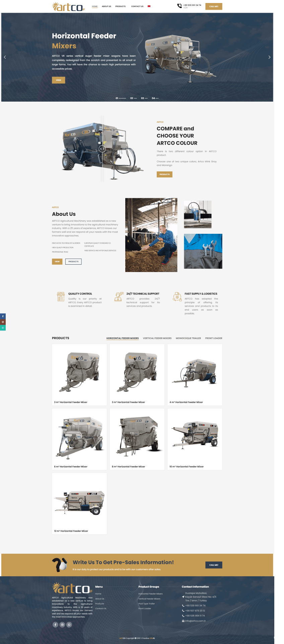Click the Artco logo in the header

click(68, 7)
